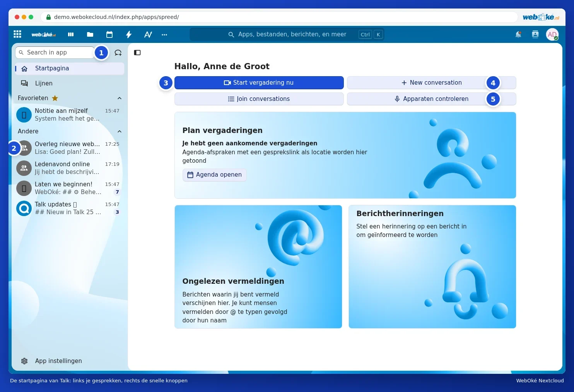574x392 pixels.
Task: Click the Join conversations button
Action: [259, 99]
